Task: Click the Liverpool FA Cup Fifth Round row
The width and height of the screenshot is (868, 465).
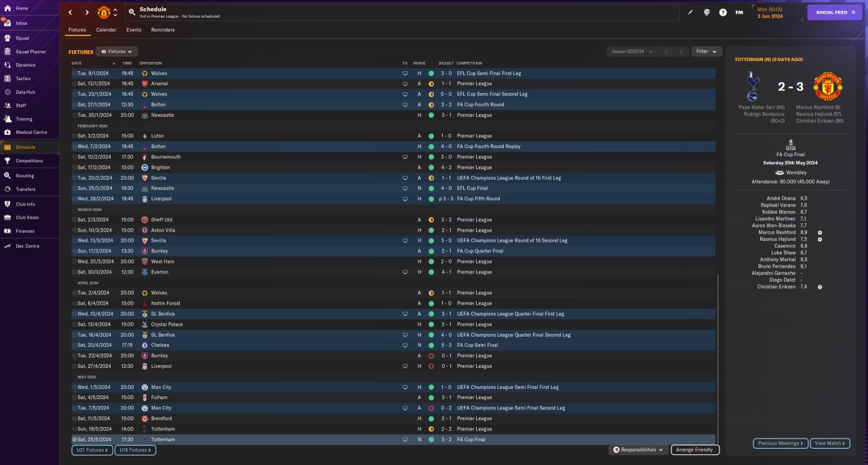Action: (393, 199)
